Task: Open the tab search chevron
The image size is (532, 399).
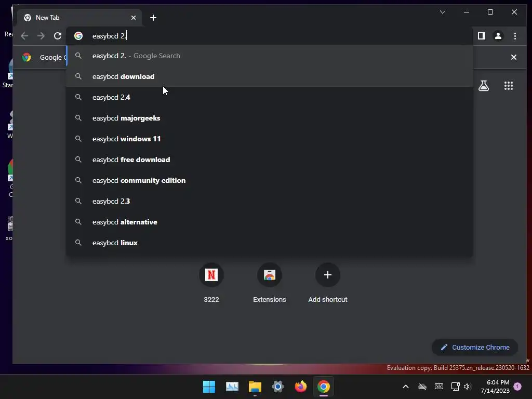Action: coord(443,12)
